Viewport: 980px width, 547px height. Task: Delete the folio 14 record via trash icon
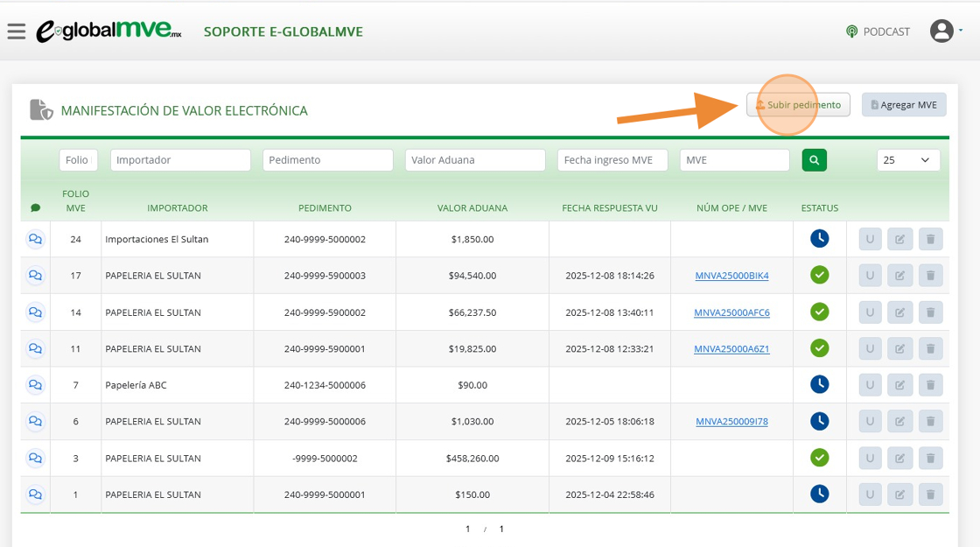point(931,312)
